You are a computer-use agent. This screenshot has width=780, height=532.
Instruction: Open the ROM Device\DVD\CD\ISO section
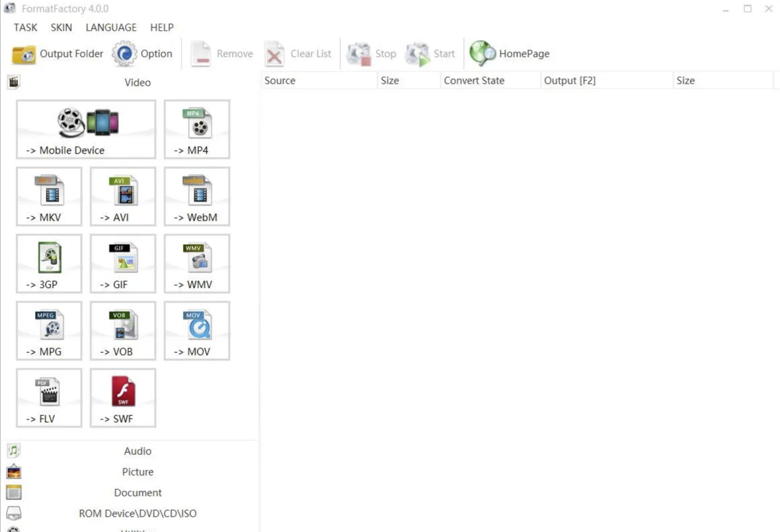click(137, 514)
